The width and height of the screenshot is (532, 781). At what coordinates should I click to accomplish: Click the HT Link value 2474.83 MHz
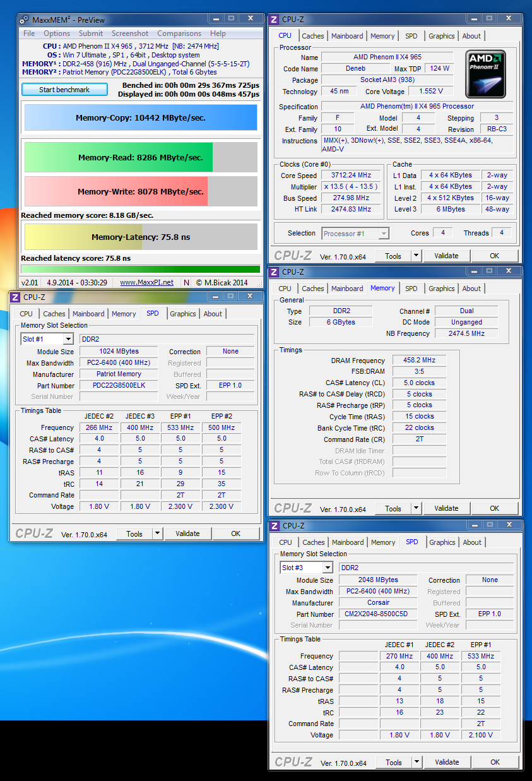coord(351,209)
